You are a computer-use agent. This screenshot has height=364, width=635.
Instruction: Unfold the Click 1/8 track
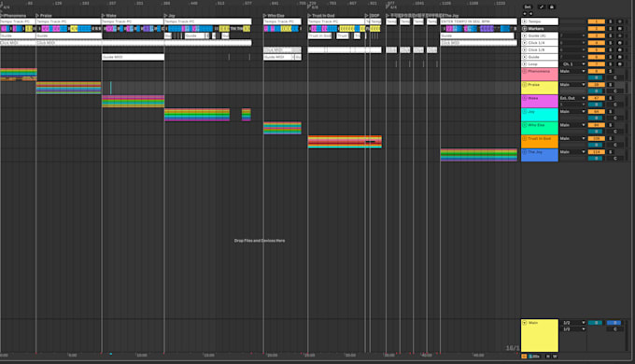tap(525, 49)
